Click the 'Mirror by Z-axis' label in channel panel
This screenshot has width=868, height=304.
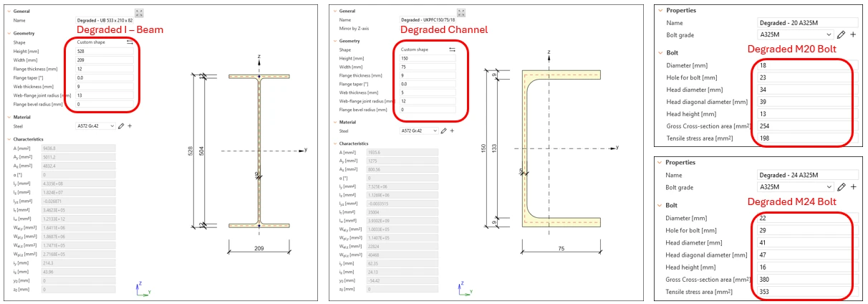point(354,29)
